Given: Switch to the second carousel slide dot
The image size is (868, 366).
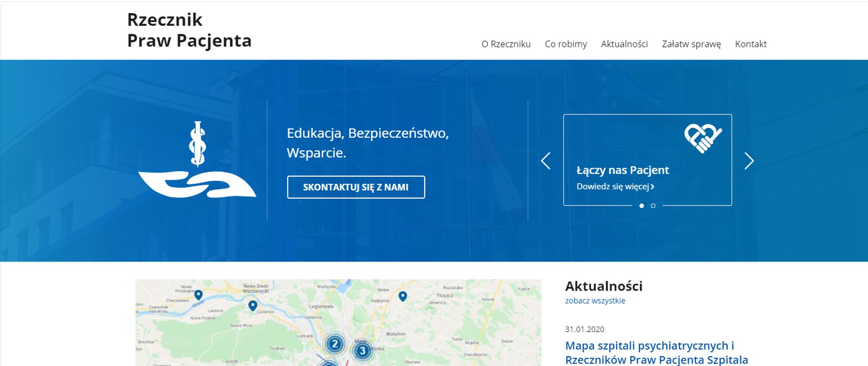Looking at the screenshot, I should pyautogui.click(x=653, y=206).
